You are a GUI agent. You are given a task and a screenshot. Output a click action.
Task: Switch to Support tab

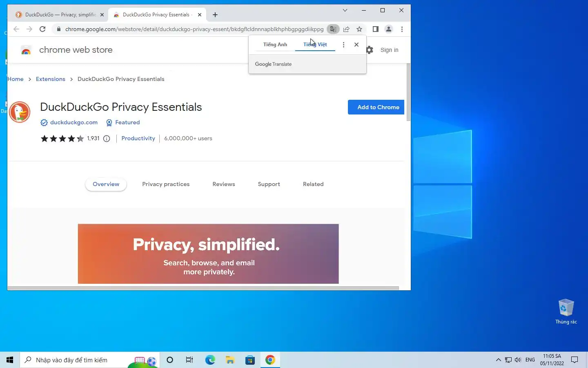pos(269,184)
